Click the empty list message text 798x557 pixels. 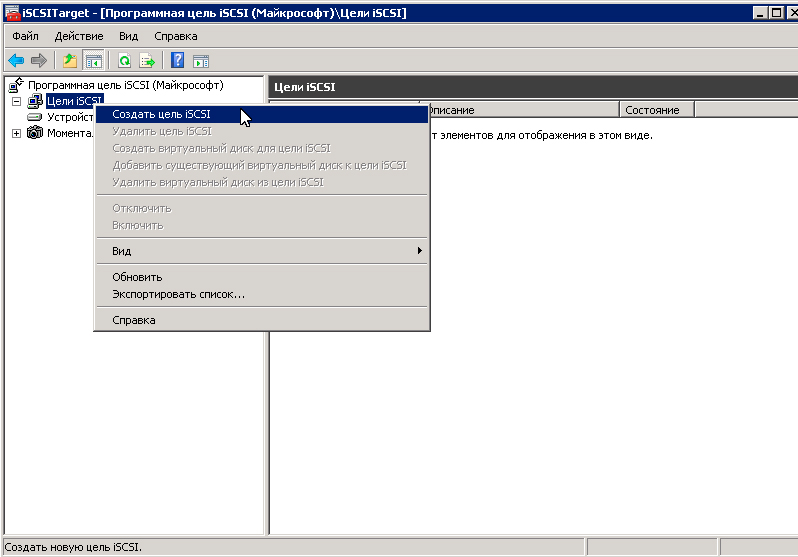(542, 135)
